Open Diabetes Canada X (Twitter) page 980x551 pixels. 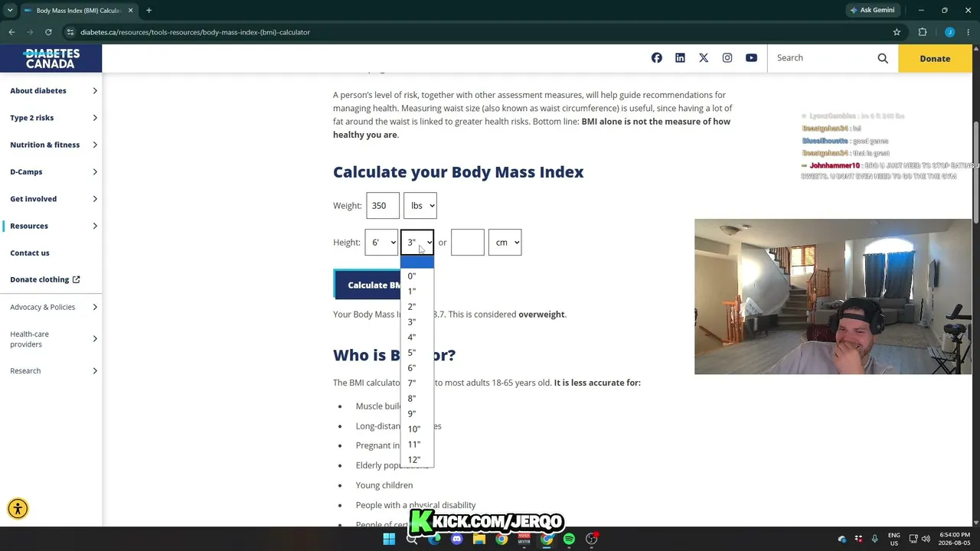coord(704,58)
